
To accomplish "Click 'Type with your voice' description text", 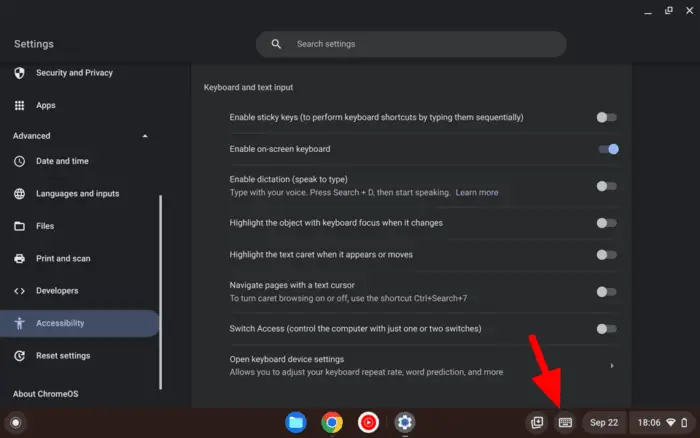I will pyautogui.click(x=340, y=192).
